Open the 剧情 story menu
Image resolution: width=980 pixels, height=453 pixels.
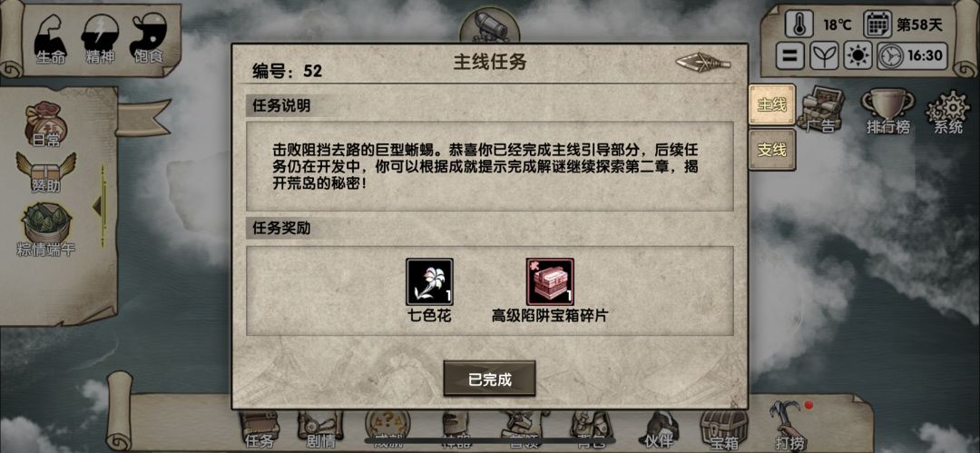[320, 430]
